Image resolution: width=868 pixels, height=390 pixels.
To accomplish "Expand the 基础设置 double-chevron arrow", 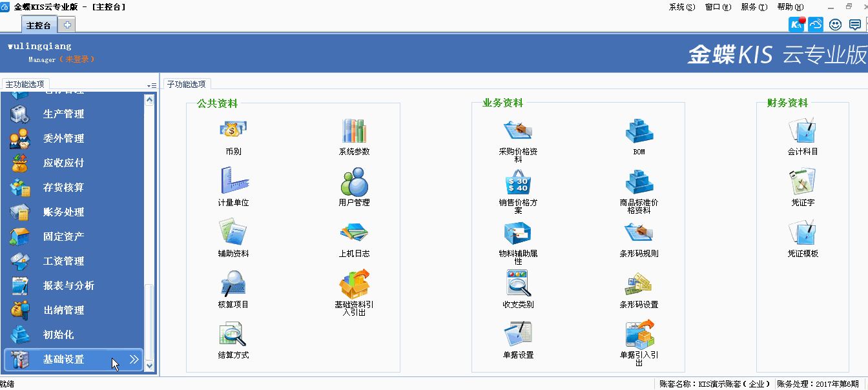I will 134,360.
